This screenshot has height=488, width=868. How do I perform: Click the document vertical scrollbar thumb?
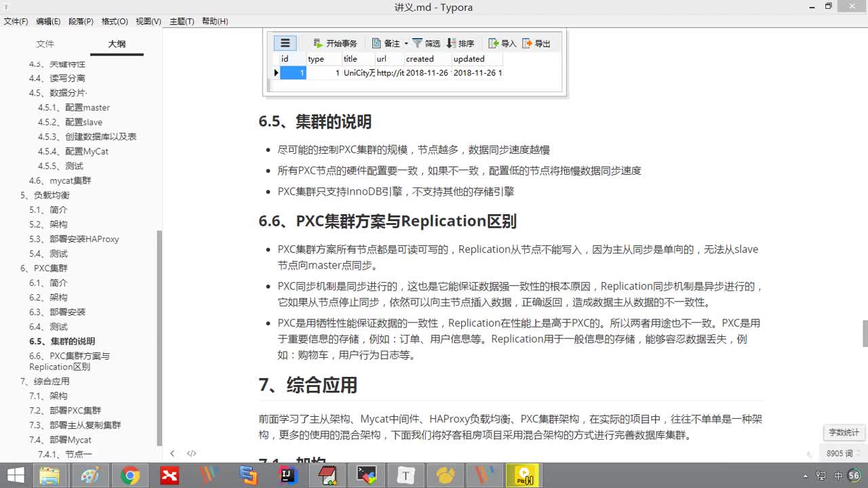click(x=865, y=332)
